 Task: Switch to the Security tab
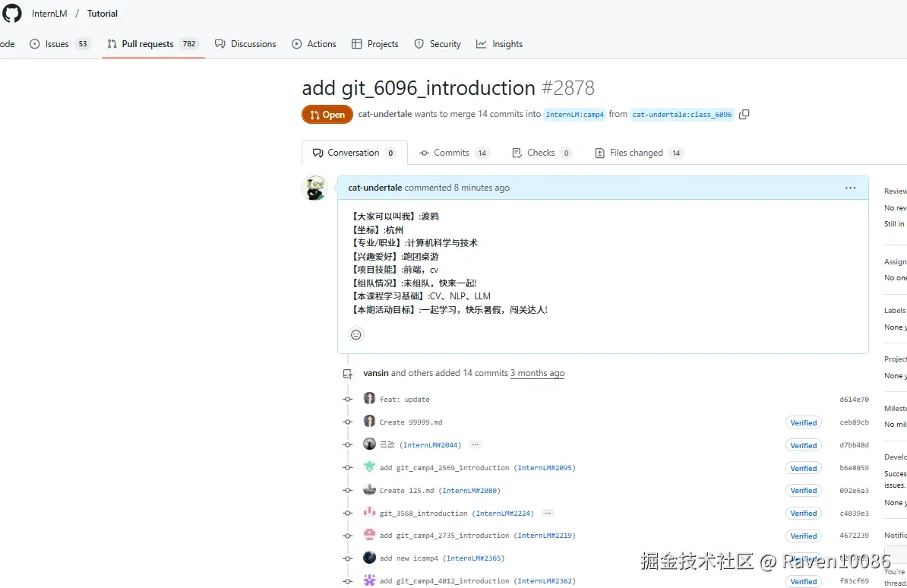[438, 44]
